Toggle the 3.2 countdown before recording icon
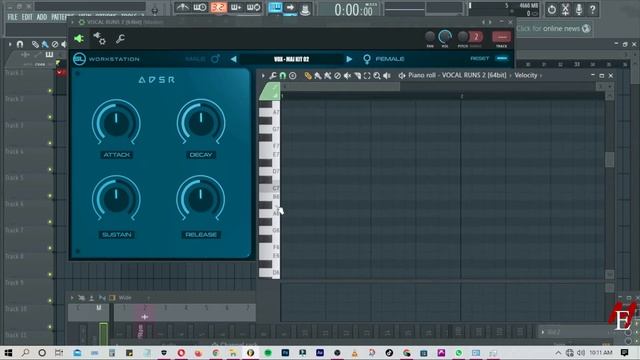Image resolution: width=640 pixels, height=360 pixels. tap(218, 7)
